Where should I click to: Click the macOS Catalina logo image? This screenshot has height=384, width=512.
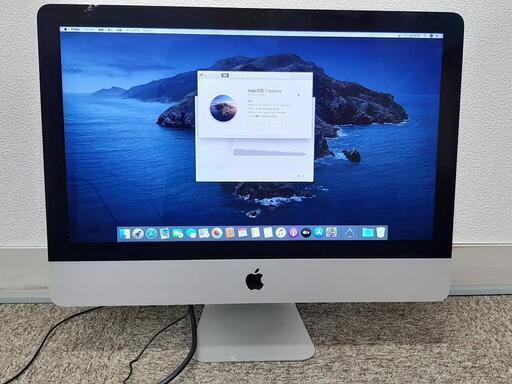[x=223, y=108]
